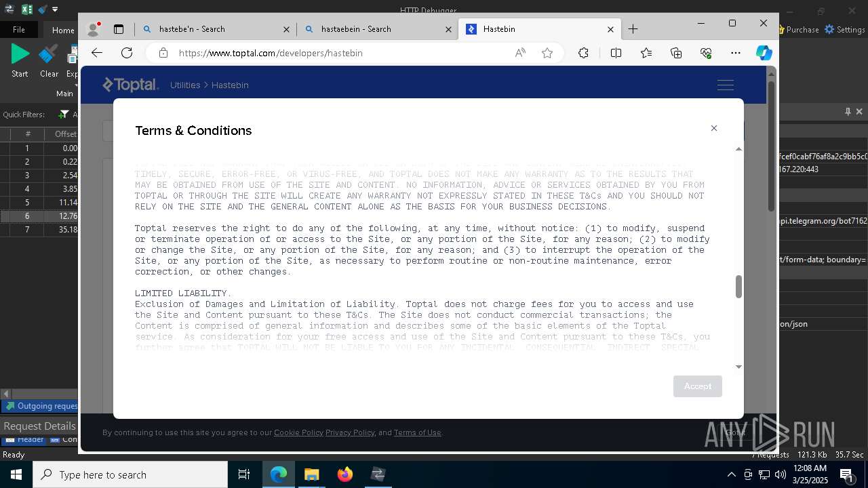868x488 pixels.
Task: Open Task View on taskbar
Action: click(x=244, y=474)
